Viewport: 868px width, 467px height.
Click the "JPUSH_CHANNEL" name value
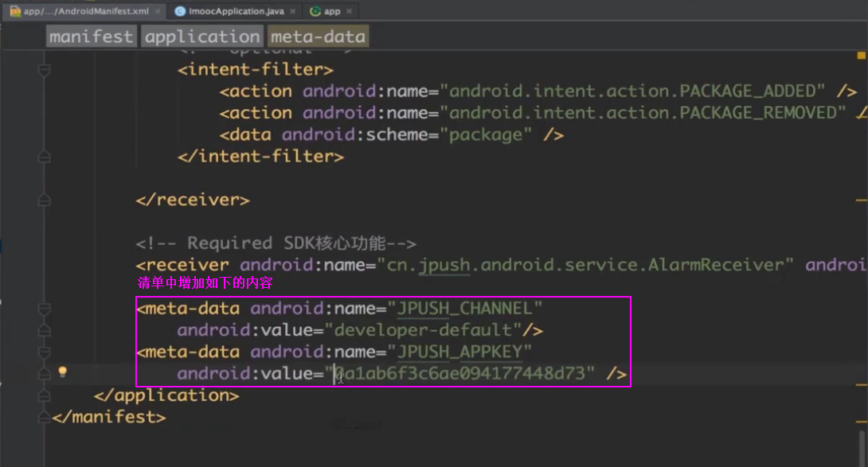pyautogui.click(x=464, y=309)
